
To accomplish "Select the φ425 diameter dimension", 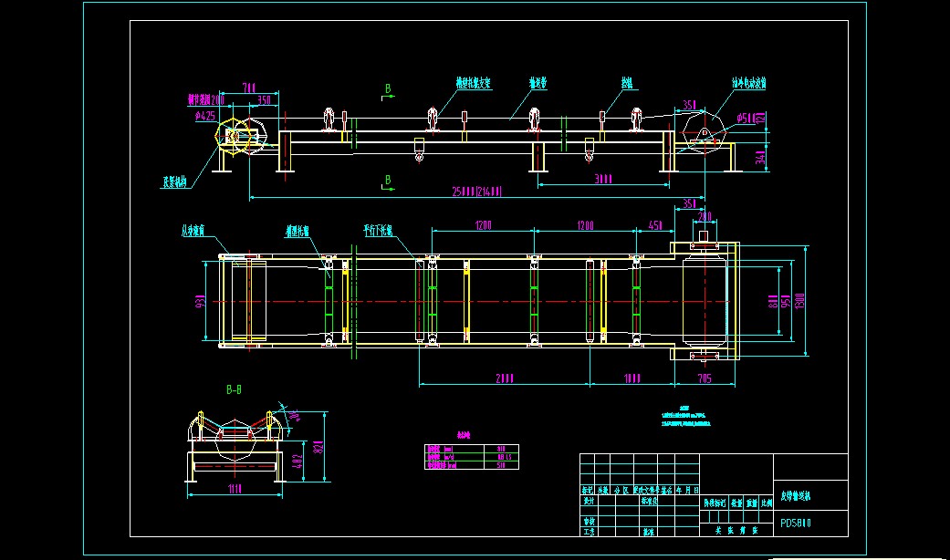I will (x=204, y=116).
